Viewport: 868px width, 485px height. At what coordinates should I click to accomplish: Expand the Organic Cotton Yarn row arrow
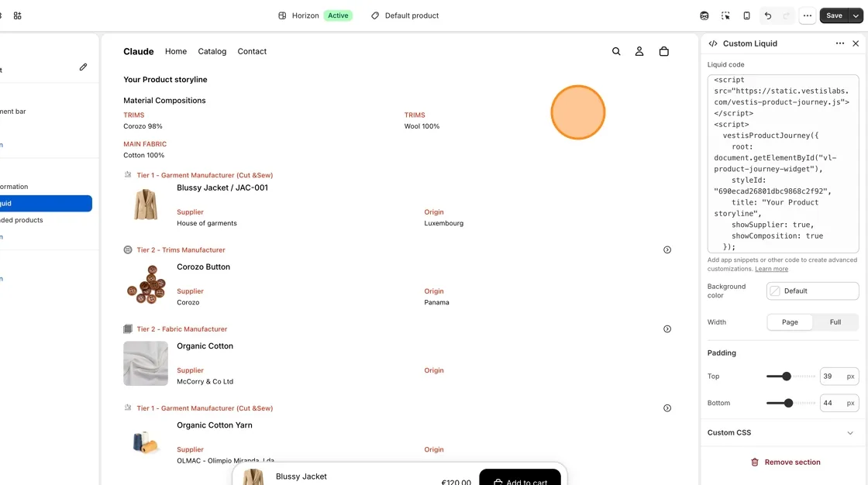point(667,408)
